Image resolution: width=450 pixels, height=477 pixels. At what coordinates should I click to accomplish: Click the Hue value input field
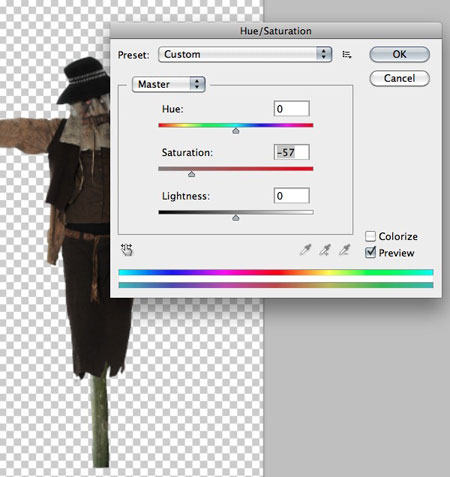292,109
